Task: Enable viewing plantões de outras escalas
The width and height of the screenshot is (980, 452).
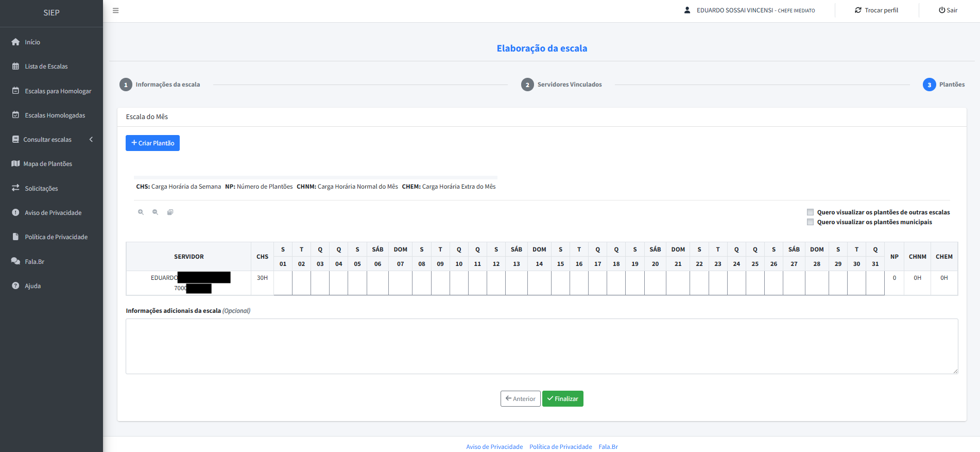Action: point(810,212)
